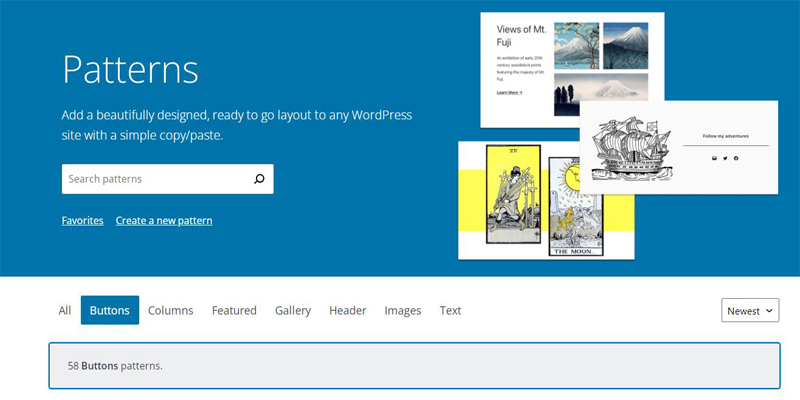Click the search magnifier icon

point(259,179)
